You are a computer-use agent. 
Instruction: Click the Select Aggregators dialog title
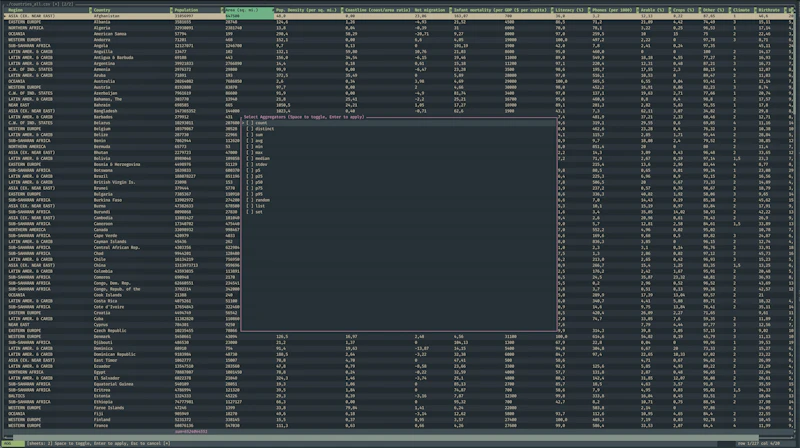304,117
